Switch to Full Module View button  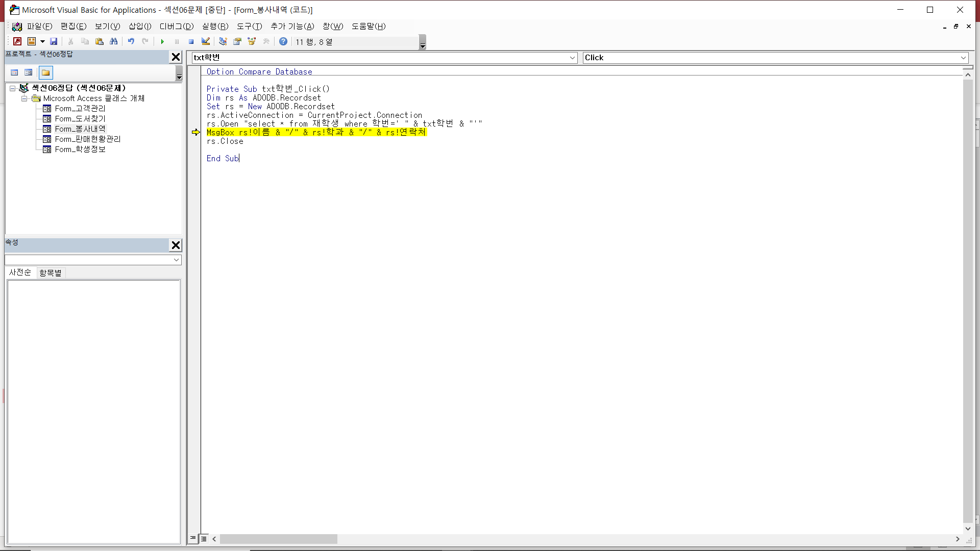coord(204,539)
